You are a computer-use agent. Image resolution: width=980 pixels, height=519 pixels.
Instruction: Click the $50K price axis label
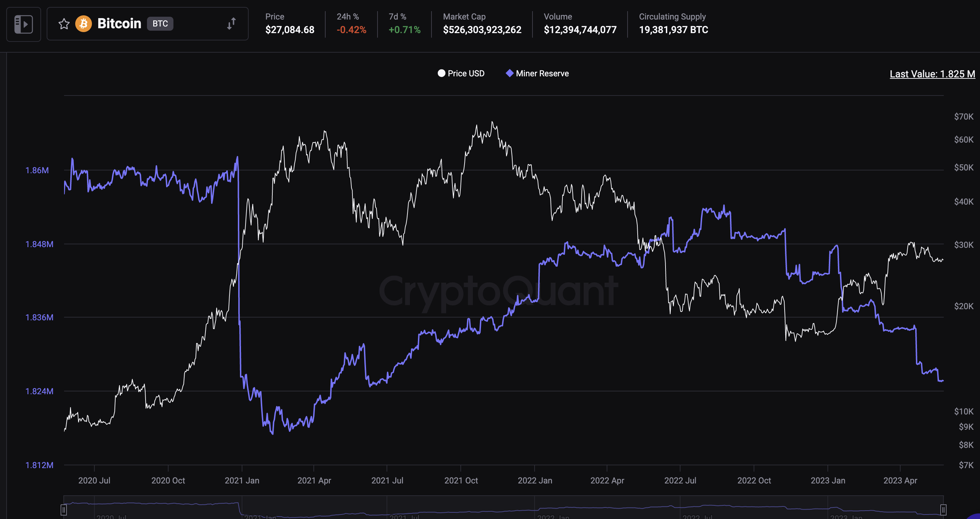tap(964, 168)
